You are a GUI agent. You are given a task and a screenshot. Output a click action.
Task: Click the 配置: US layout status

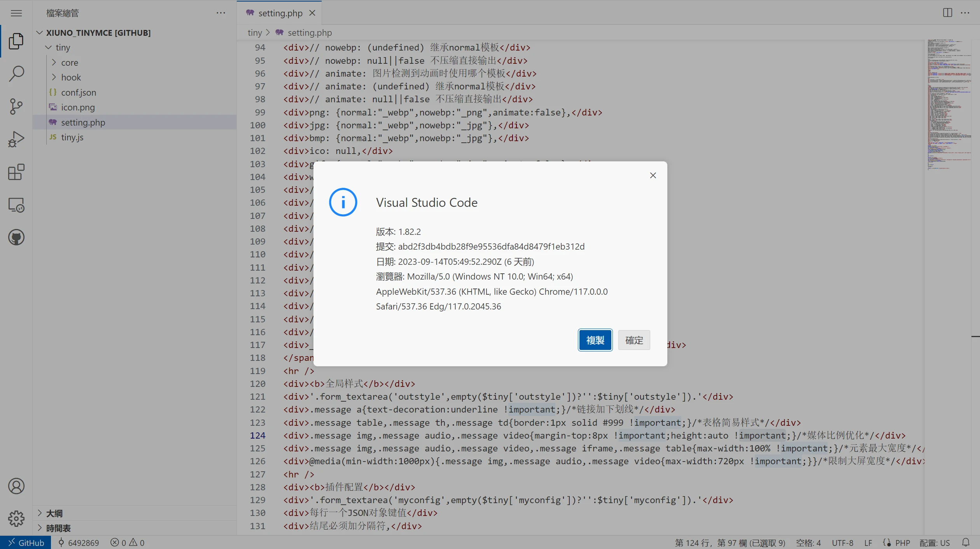pyautogui.click(x=934, y=542)
